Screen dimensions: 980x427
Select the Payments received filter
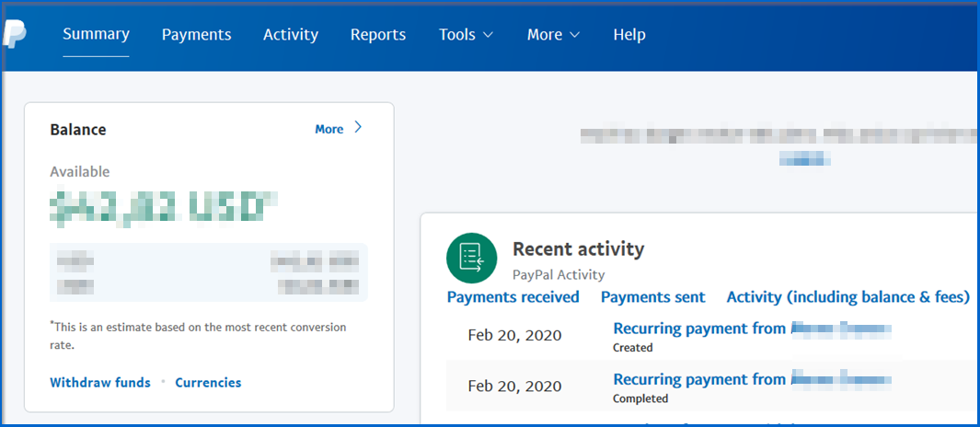click(x=513, y=297)
